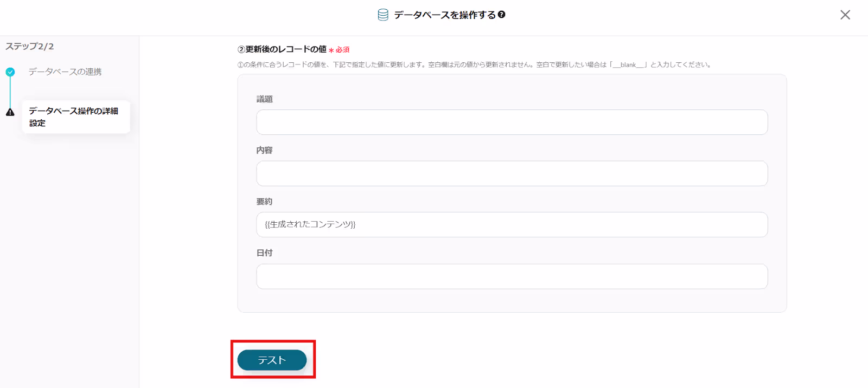Click the ②更新後のレコードの値 heading
The width and height of the screenshot is (868, 388).
pos(282,49)
